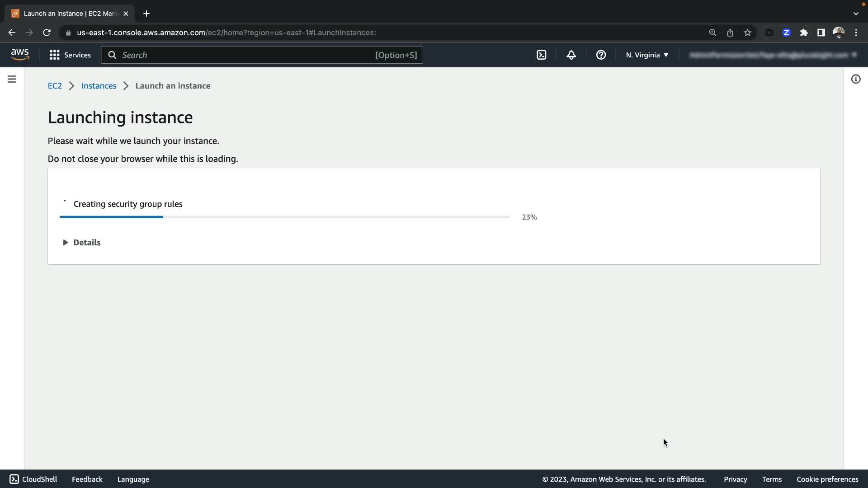Open the help question mark menu

click(601, 55)
